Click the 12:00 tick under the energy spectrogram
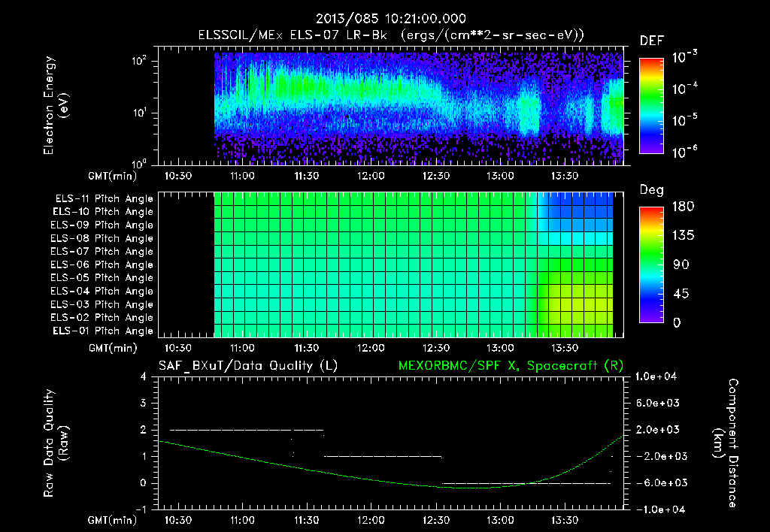770x532 pixels. (x=371, y=176)
